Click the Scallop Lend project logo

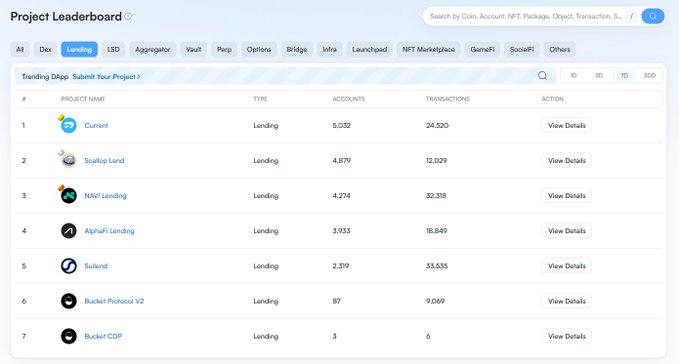pyautogui.click(x=68, y=161)
